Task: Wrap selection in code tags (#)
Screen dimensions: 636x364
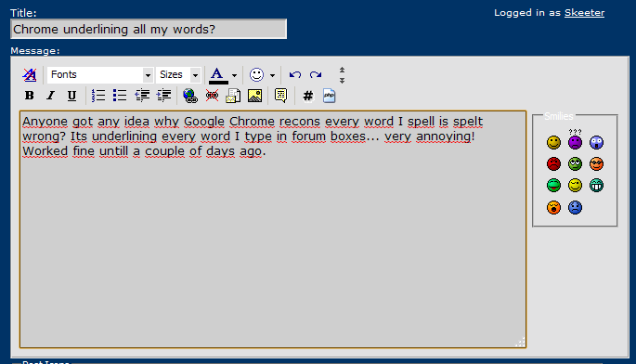Action: (308, 96)
